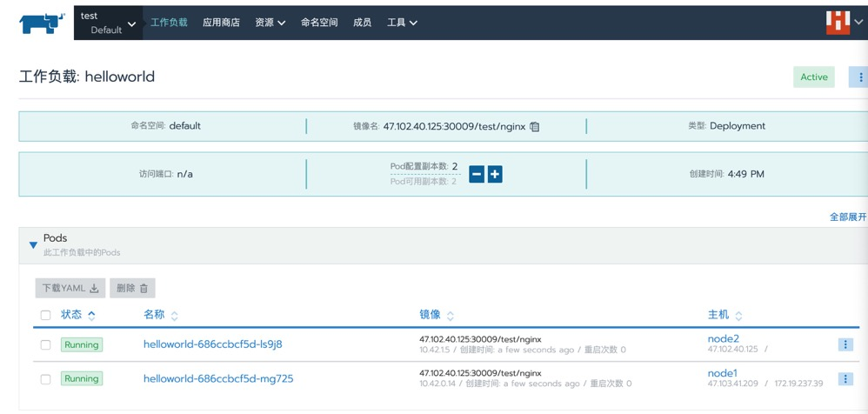Click the IP 47.102.40.125 under node2
868x414 pixels.
[x=733, y=350]
